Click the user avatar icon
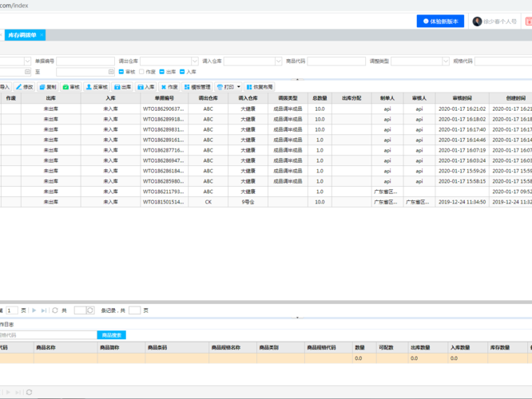The height and width of the screenshot is (399, 532). (478, 22)
